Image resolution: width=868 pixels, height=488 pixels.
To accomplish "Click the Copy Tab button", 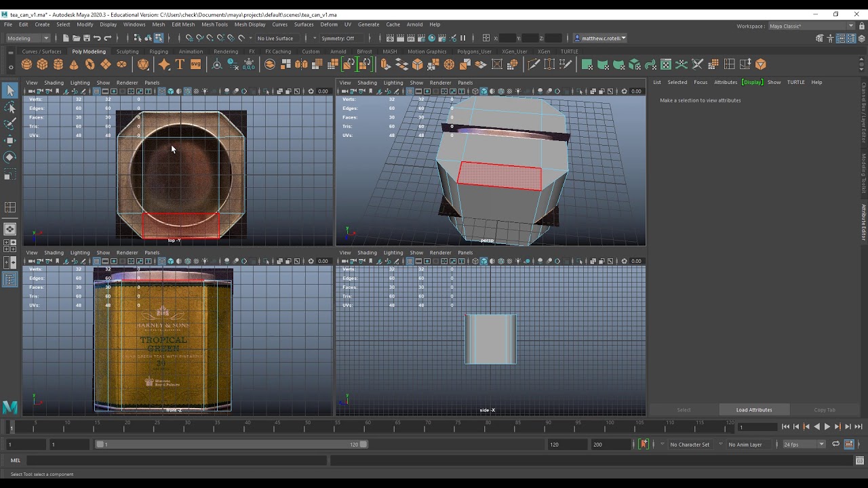I will pos(825,409).
